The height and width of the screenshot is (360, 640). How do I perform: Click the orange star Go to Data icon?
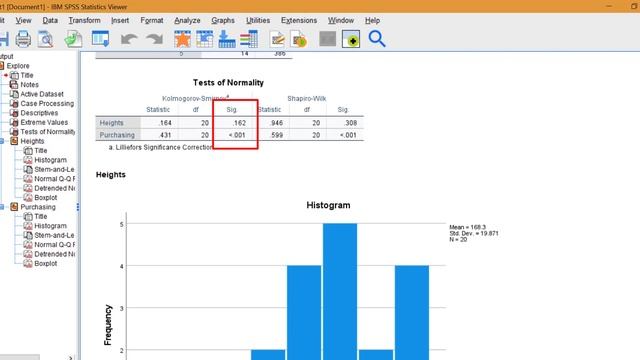tap(182, 39)
